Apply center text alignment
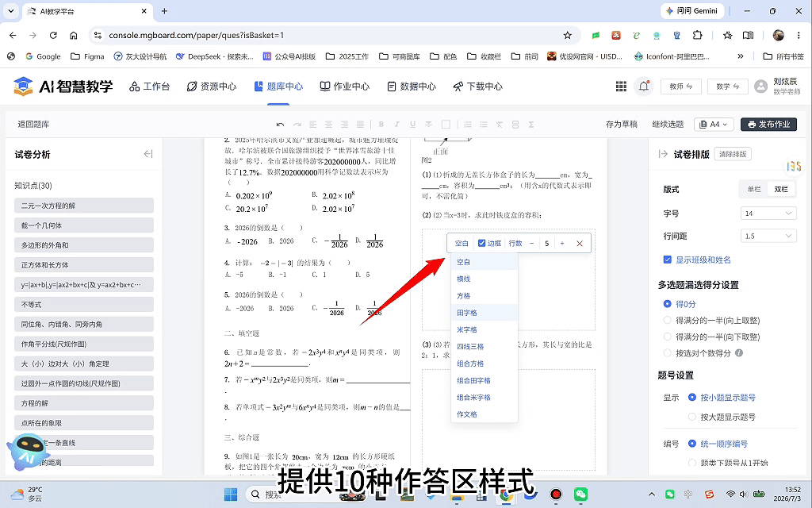 (328, 125)
